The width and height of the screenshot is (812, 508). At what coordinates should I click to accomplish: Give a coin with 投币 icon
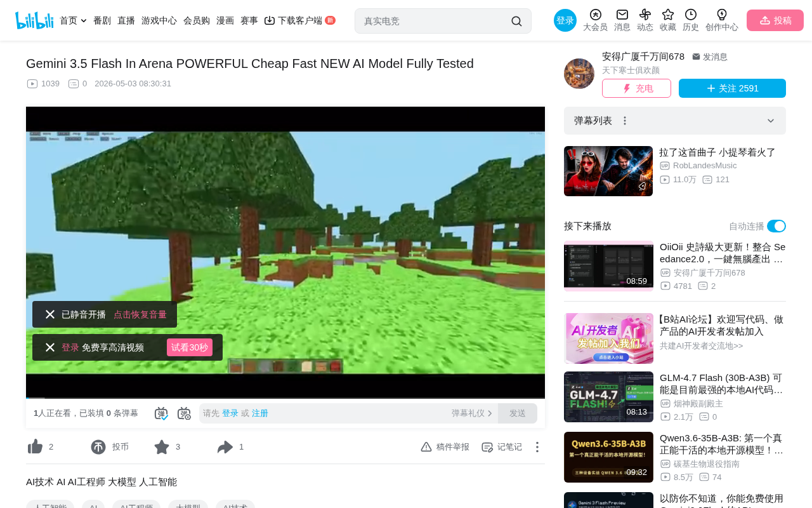click(98, 447)
